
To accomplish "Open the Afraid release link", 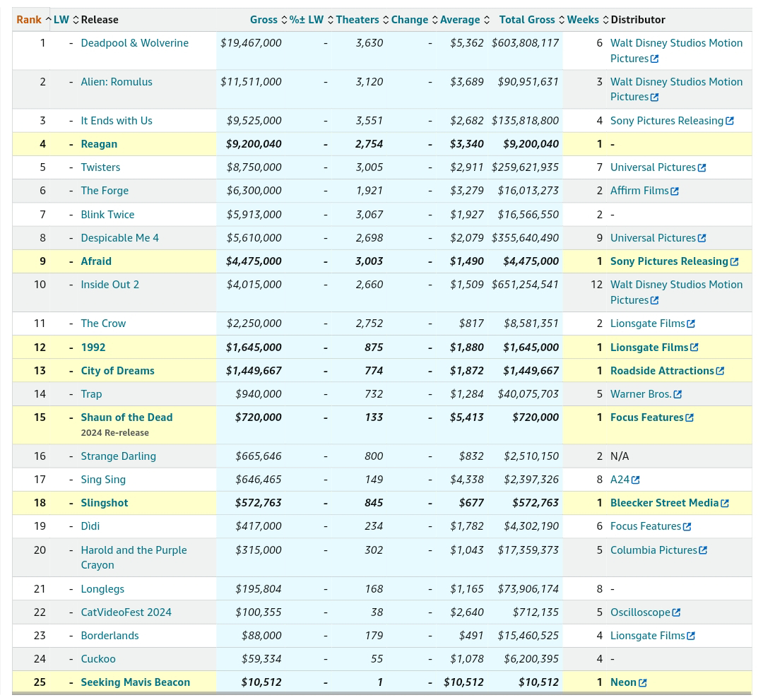I will coord(96,261).
